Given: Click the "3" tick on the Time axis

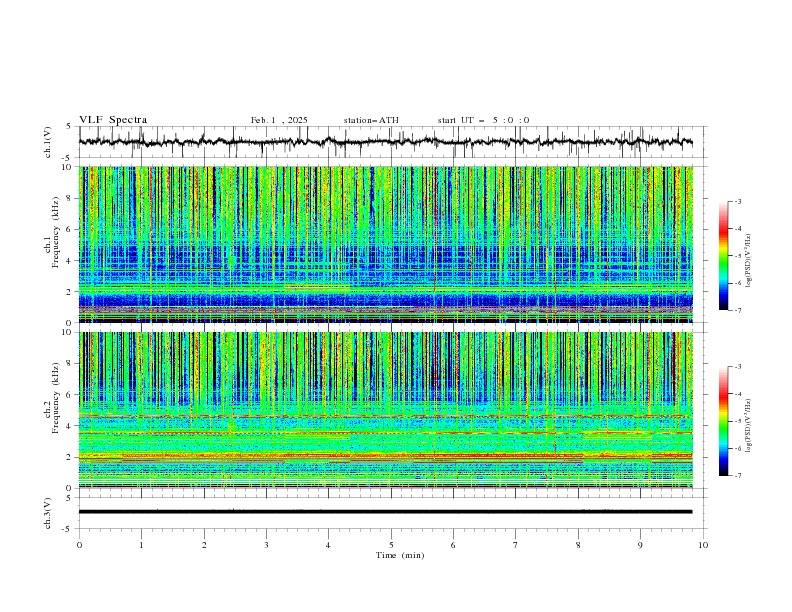Looking at the screenshot, I should [266, 545].
